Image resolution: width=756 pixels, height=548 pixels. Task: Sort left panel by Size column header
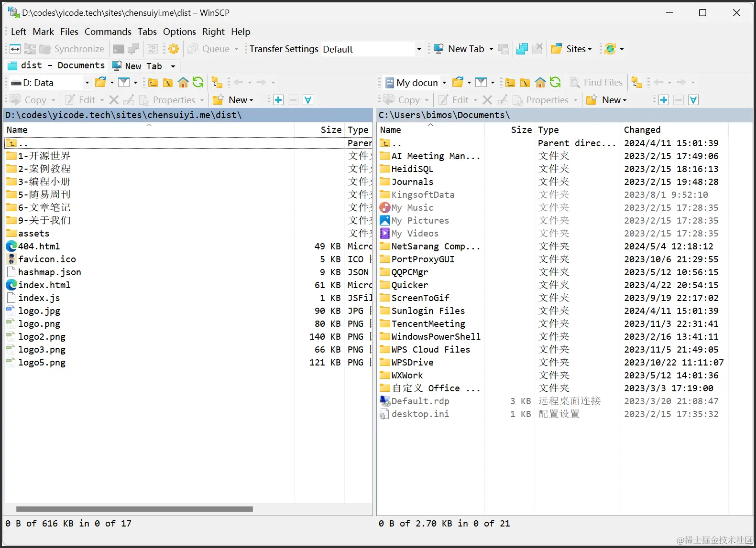tap(319, 129)
